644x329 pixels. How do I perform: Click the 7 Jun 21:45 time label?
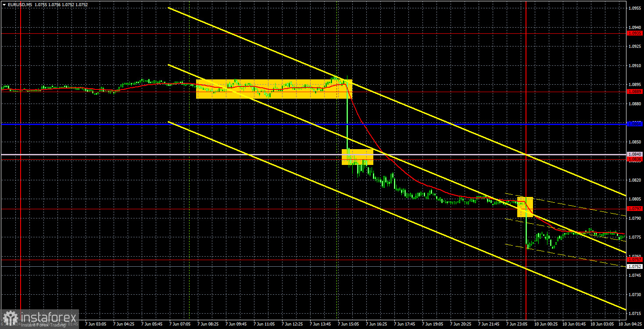click(x=489, y=324)
